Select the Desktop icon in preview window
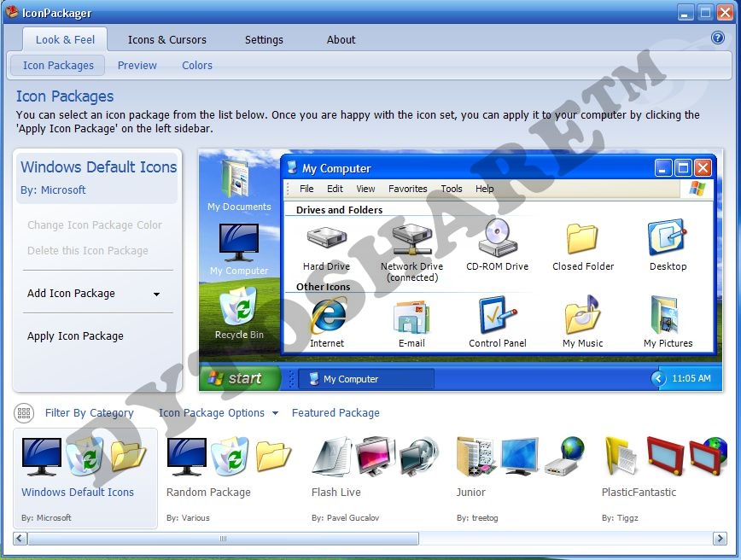This screenshot has height=560, width=741. pyautogui.click(x=667, y=237)
